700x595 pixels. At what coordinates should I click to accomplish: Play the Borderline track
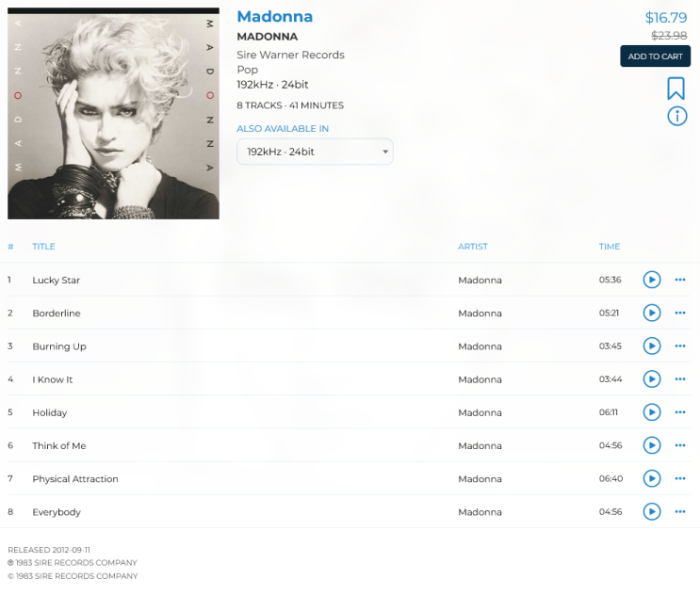tap(651, 313)
